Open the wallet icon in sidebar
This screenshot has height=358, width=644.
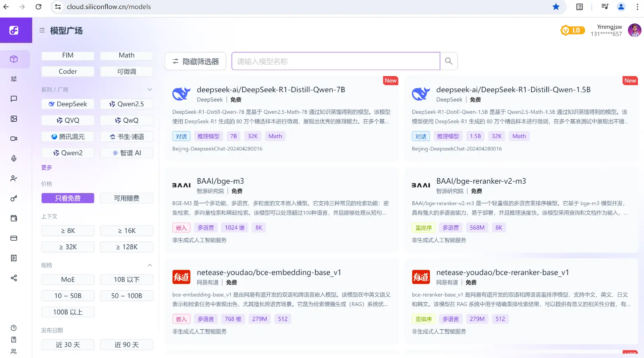tap(14, 218)
